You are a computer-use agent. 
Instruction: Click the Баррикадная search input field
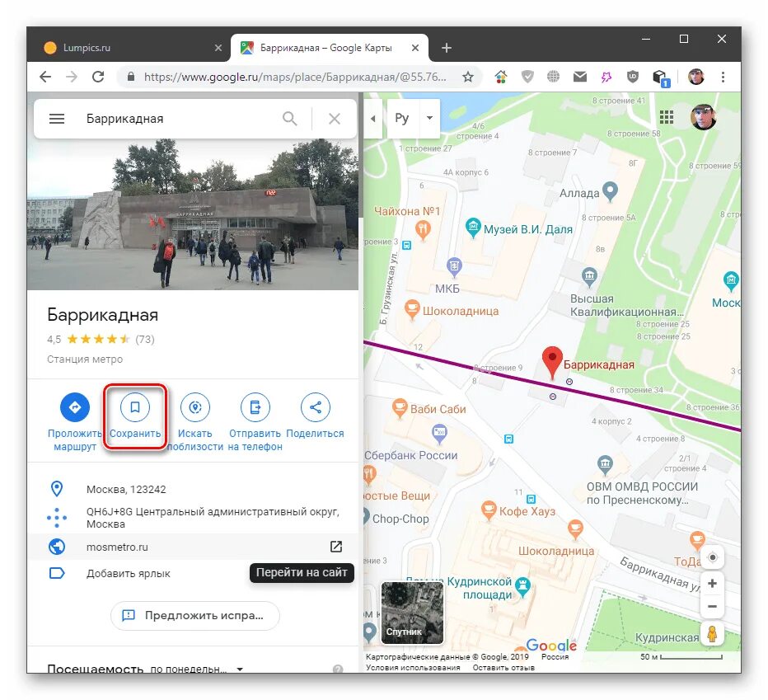coord(179,119)
